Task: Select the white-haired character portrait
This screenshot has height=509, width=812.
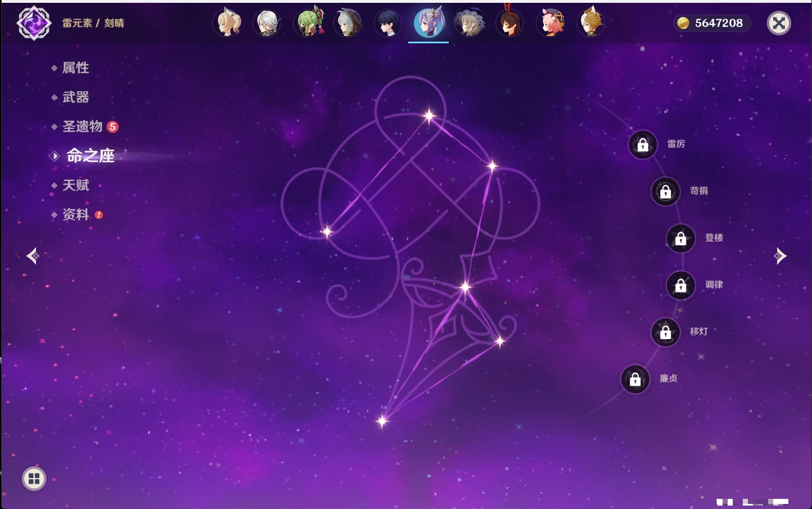Action: pos(268,23)
